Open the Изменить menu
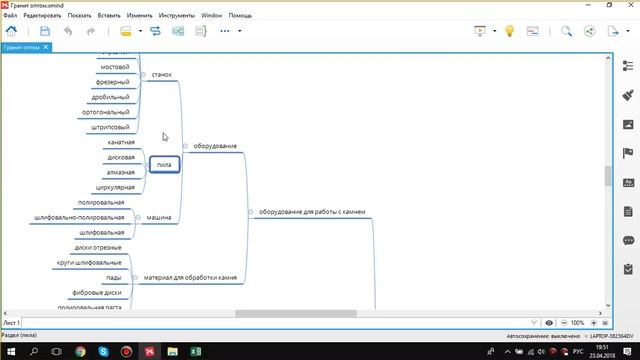 [139, 16]
